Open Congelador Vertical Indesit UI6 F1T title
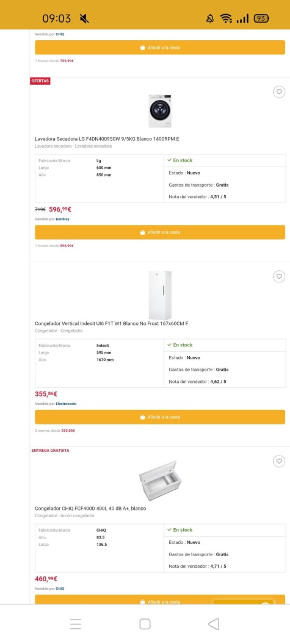The image size is (290, 644). click(x=112, y=324)
